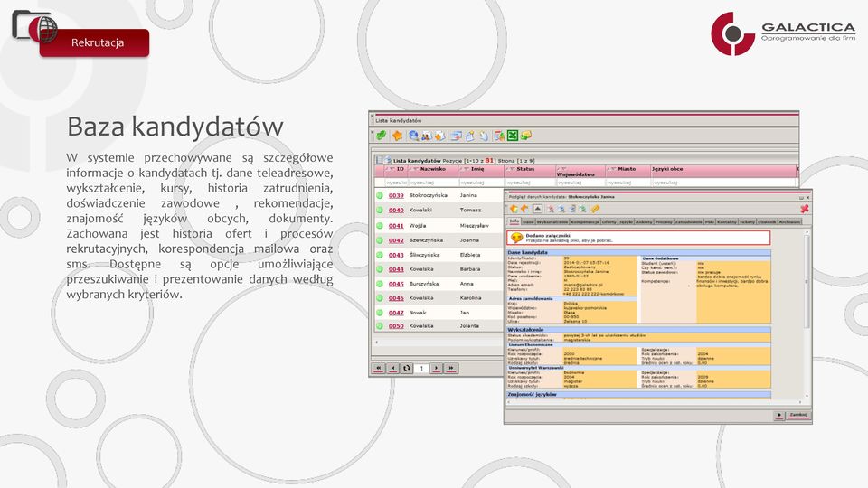Open candidate ID 0041
Viewport: 868px width, 488px height.
[396, 226]
